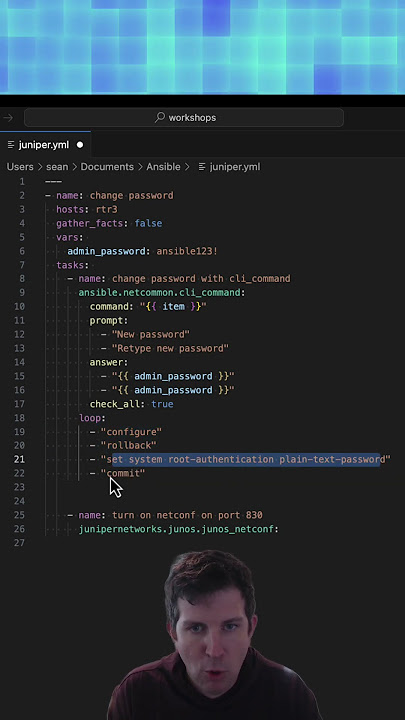The height and width of the screenshot is (720, 405).
Task: Click the "check_all" key
Action: (117, 404)
